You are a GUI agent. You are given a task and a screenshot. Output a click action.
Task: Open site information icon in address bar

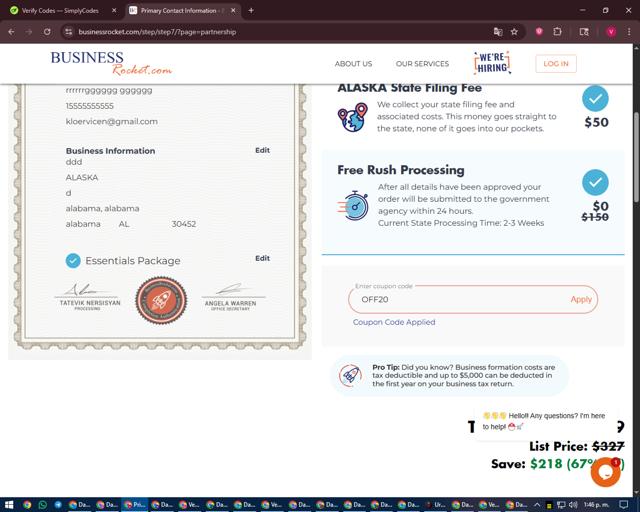pos(69,32)
